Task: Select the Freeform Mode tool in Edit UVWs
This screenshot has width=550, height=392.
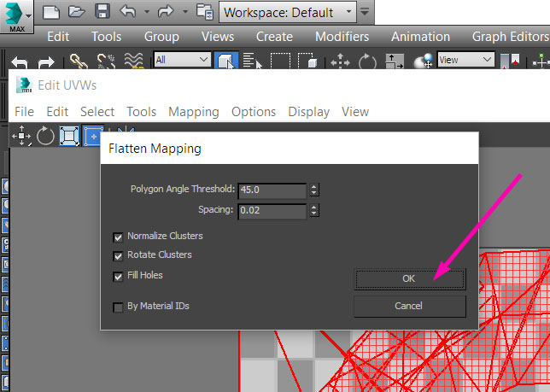Action: (93, 136)
